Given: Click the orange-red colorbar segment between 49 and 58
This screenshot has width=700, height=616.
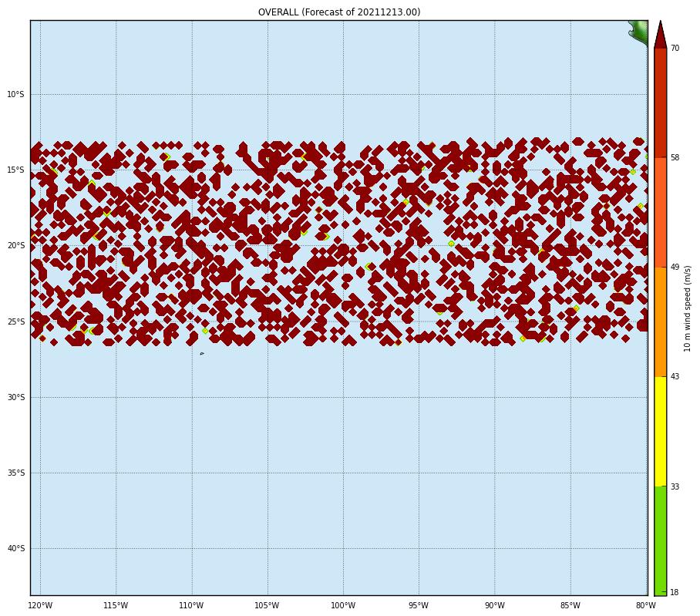Looking at the screenshot, I should click(x=660, y=212).
